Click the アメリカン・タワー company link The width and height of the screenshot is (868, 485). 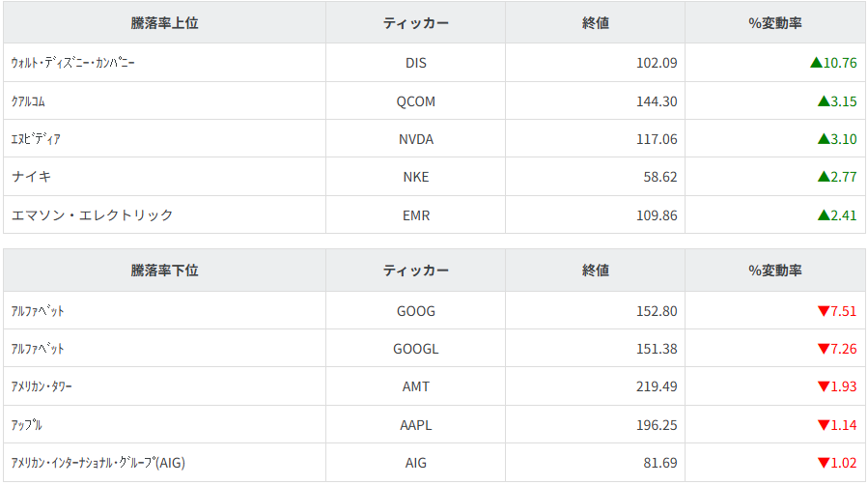42,386
